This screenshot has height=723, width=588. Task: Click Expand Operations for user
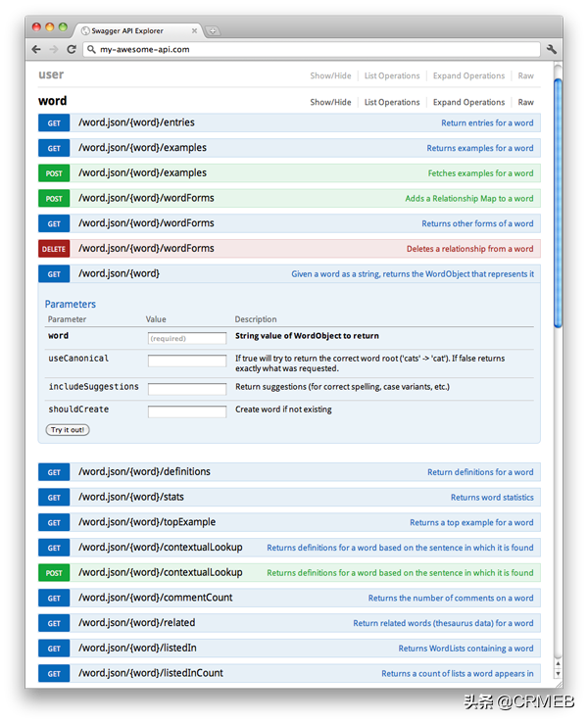pyautogui.click(x=468, y=75)
